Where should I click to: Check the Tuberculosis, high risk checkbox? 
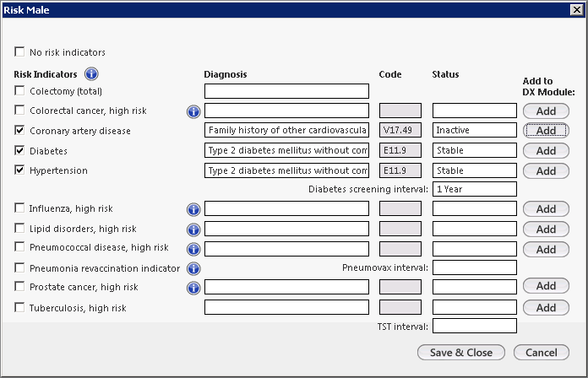click(20, 308)
